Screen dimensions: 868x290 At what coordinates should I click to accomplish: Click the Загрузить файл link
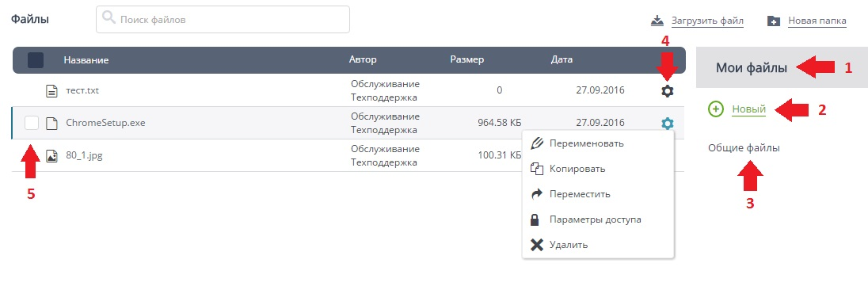point(707,21)
